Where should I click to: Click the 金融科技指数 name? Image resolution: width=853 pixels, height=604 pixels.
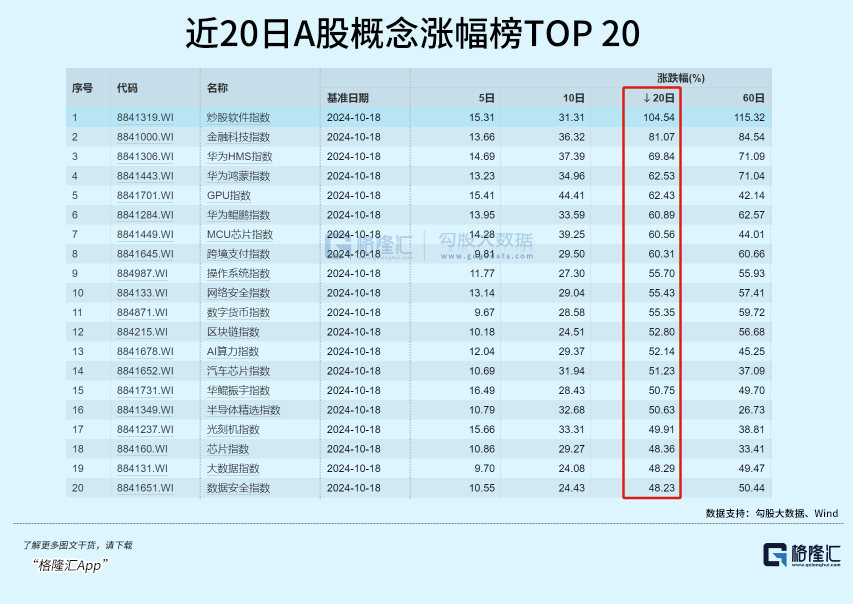238,137
